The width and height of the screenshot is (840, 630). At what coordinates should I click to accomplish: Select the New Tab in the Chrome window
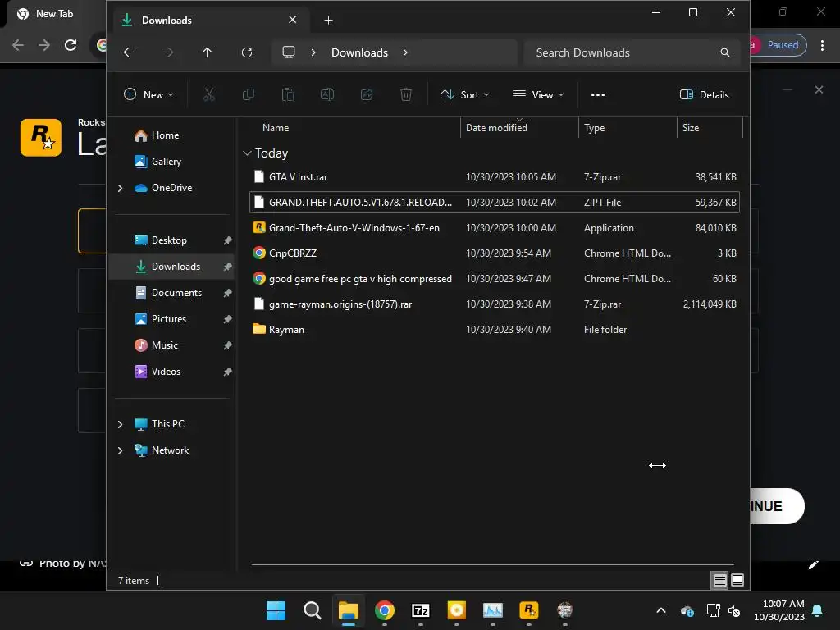[x=54, y=14]
